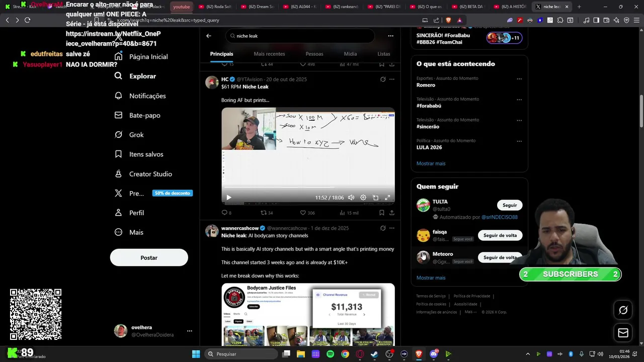
Task: Open video settings gear
Action: click(x=363, y=198)
